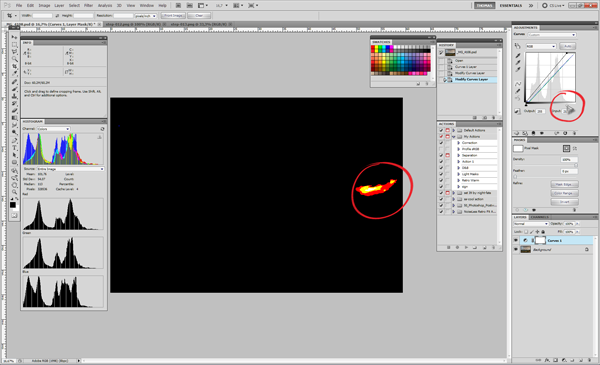Refresh the histogram with the circular arrow icon
The width and height of the screenshot is (600, 365).
[102, 129]
